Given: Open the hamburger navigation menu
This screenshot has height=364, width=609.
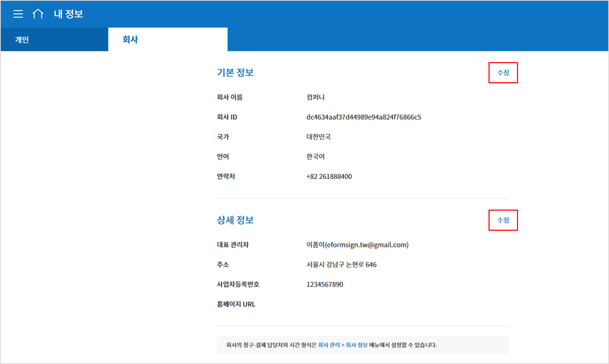Looking at the screenshot, I should pos(18,14).
